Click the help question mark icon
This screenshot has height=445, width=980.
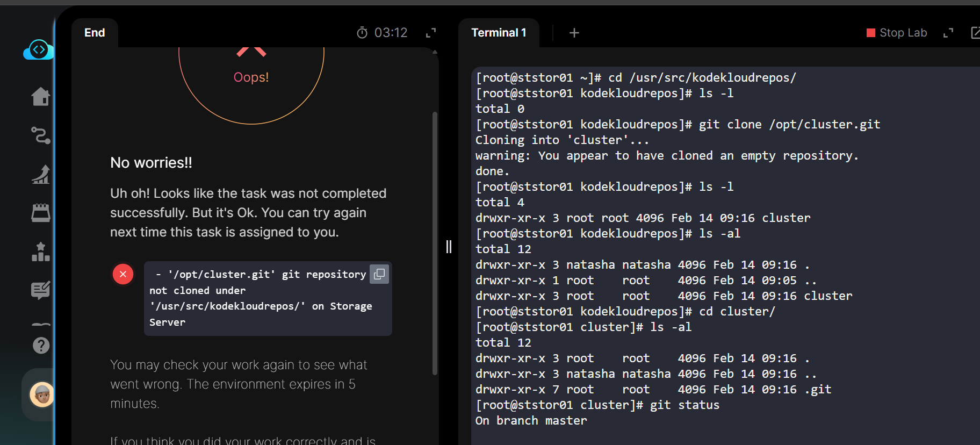41,345
